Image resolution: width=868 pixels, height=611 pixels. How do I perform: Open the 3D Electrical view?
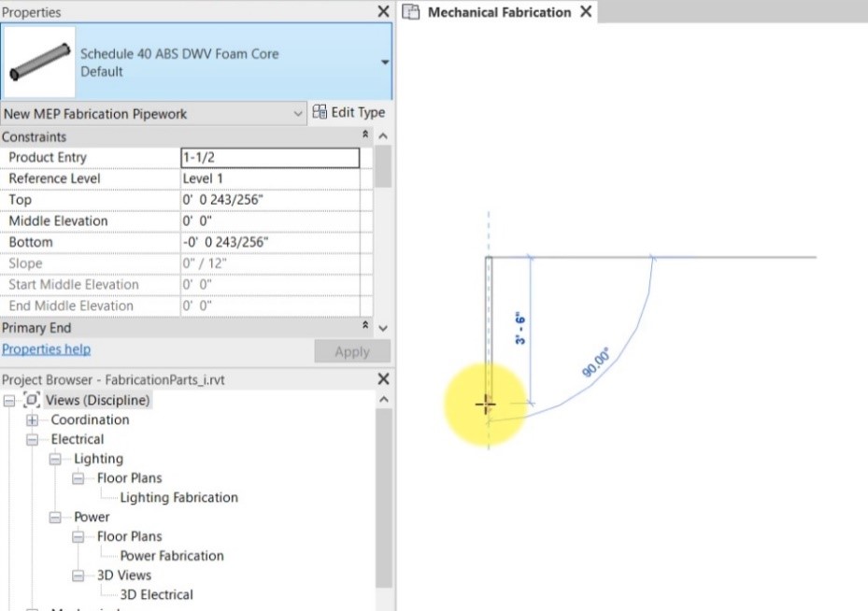click(x=156, y=594)
